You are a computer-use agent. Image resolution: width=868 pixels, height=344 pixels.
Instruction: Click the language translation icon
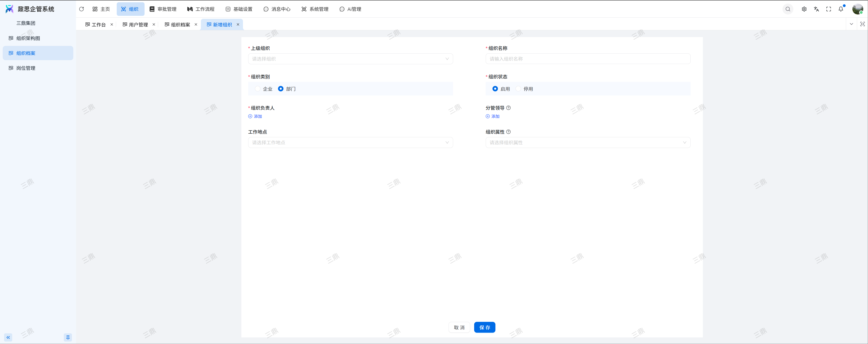coord(816,9)
